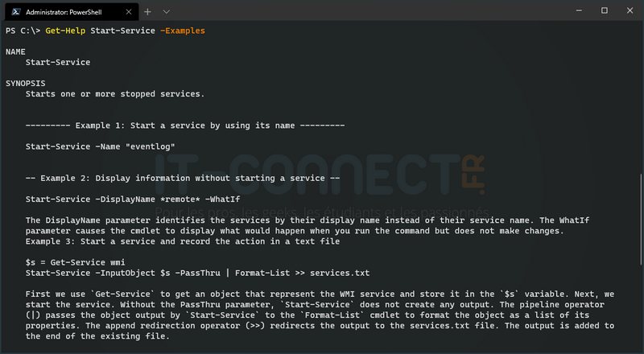Open a new tab with plus button

pyautogui.click(x=147, y=12)
